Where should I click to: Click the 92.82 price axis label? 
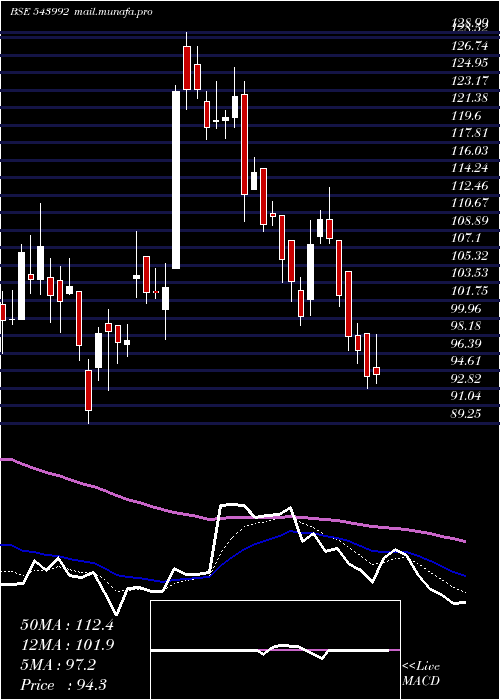pyautogui.click(x=467, y=378)
